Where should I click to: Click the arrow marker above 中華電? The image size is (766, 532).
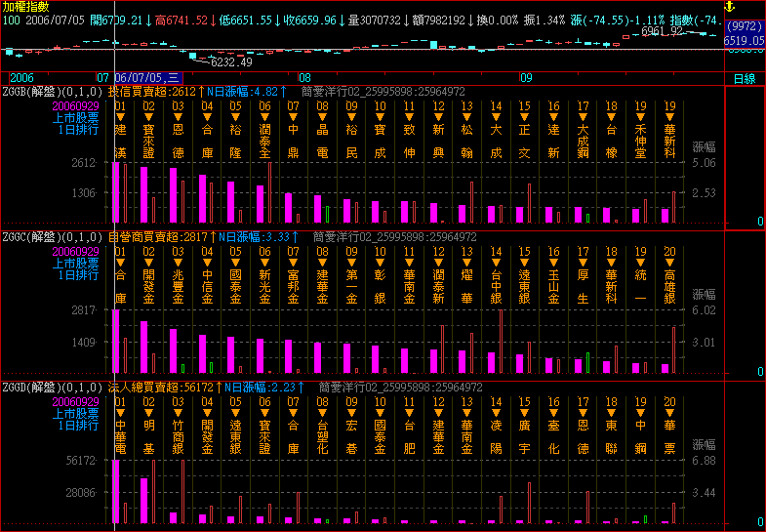coord(120,412)
